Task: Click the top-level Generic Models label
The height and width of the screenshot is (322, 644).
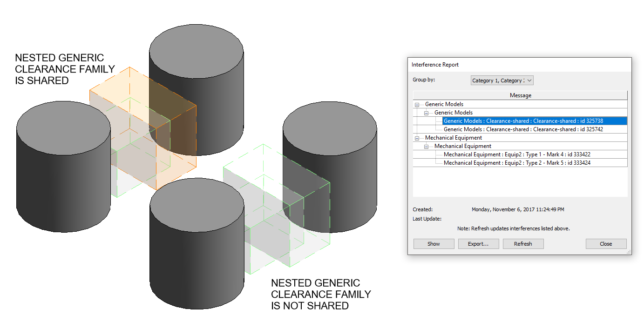Action: 444,104
